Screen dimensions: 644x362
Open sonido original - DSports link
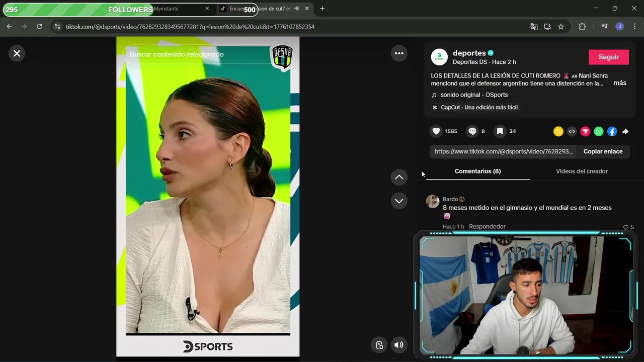pos(474,95)
